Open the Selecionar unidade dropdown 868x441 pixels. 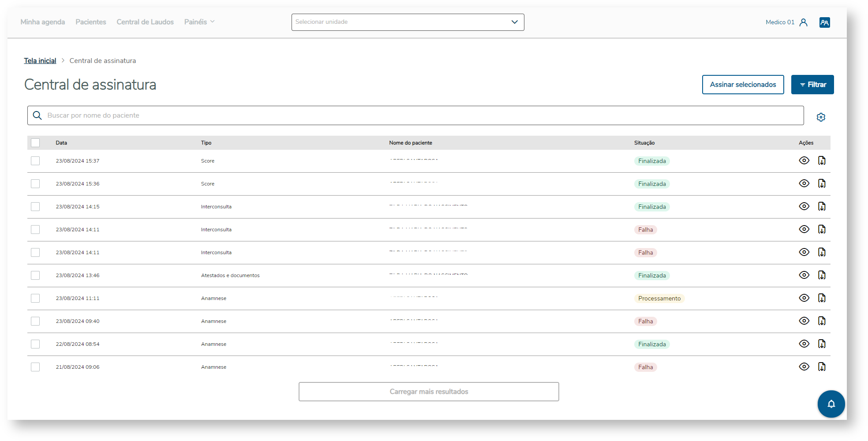point(408,22)
